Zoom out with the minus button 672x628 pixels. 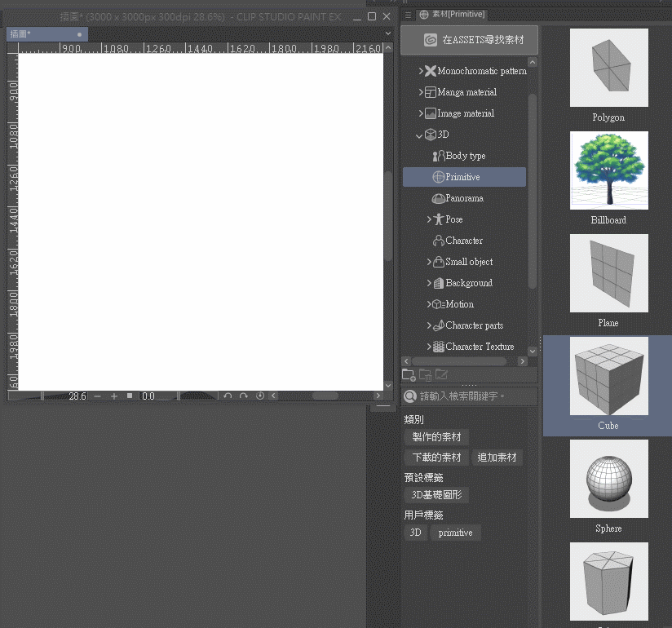(97, 396)
